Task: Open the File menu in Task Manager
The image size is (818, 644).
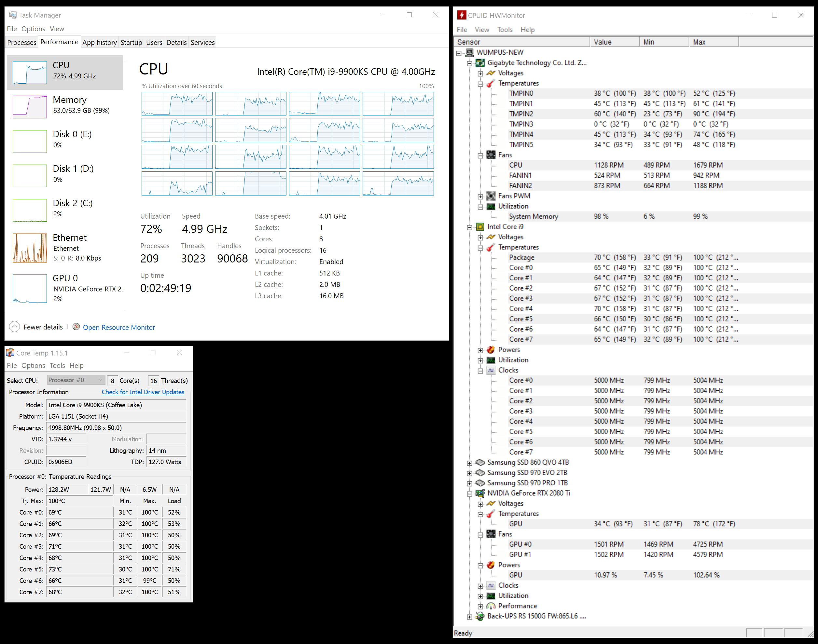Action: click(x=11, y=29)
